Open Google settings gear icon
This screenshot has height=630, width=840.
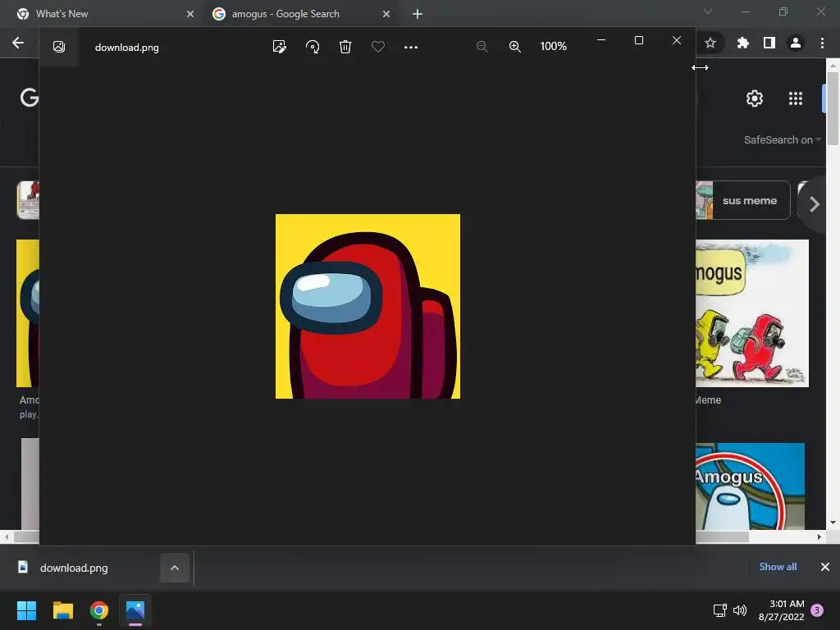pyautogui.click(x=755, y=98)
